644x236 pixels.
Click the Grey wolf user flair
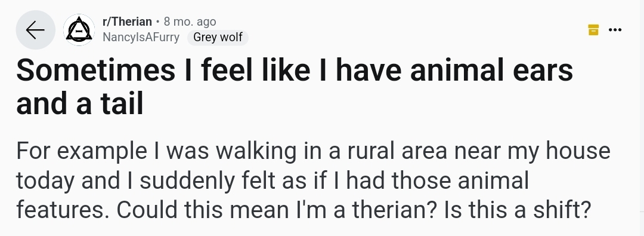tap(218, 37)
